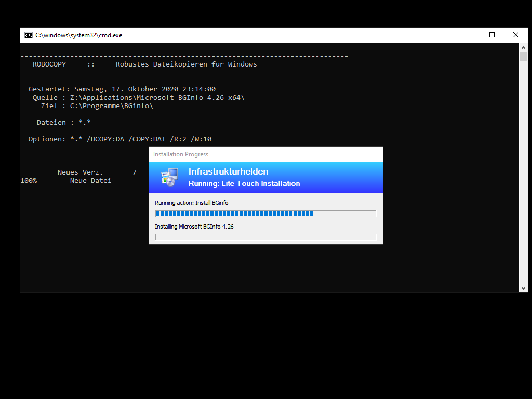The width and height of the screenshot is (532, 399).
Task: Click the '100% Neue Datei' output line
Action: click(x=66, y=180)
